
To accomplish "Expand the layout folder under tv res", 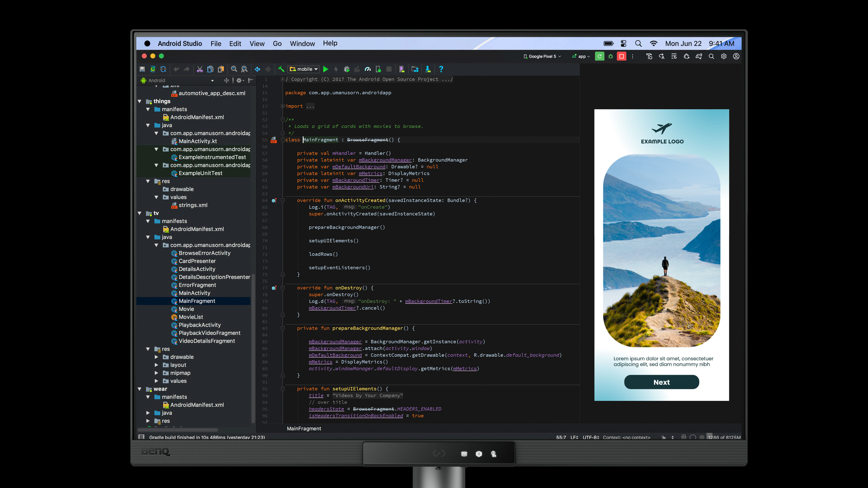I will 156,365.
